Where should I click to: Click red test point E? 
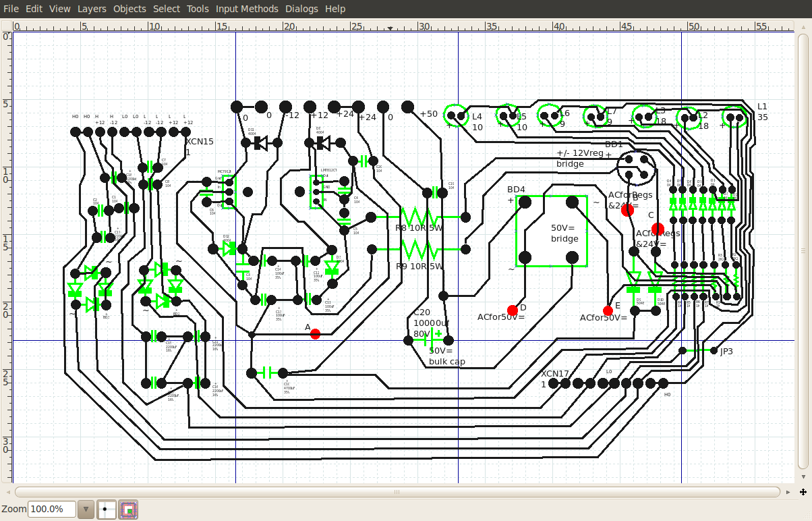point(608,310)
